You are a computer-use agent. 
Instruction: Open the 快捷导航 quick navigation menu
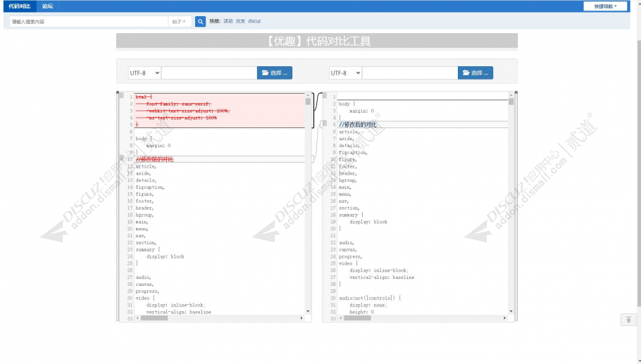tap(605, 6)
